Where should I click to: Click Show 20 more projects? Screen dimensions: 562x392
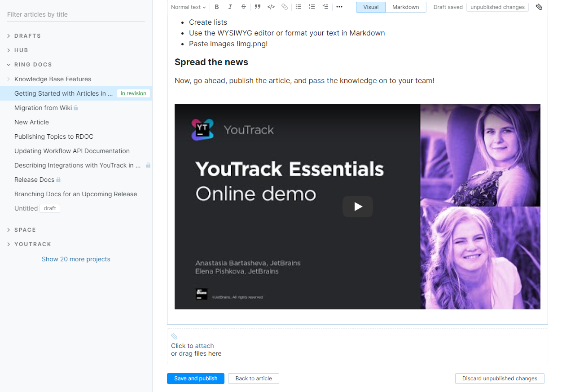[x=76, y=259]
